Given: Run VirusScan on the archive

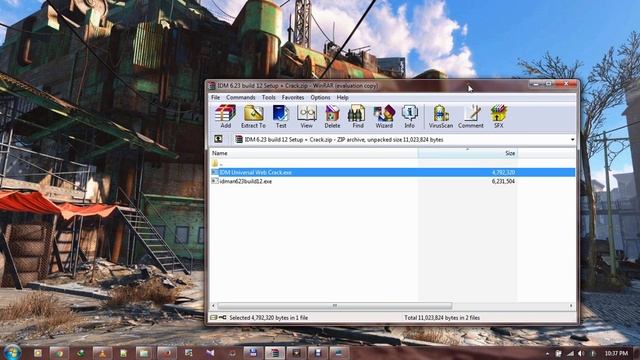Looking at the screenshot, I should coord(441,116).
